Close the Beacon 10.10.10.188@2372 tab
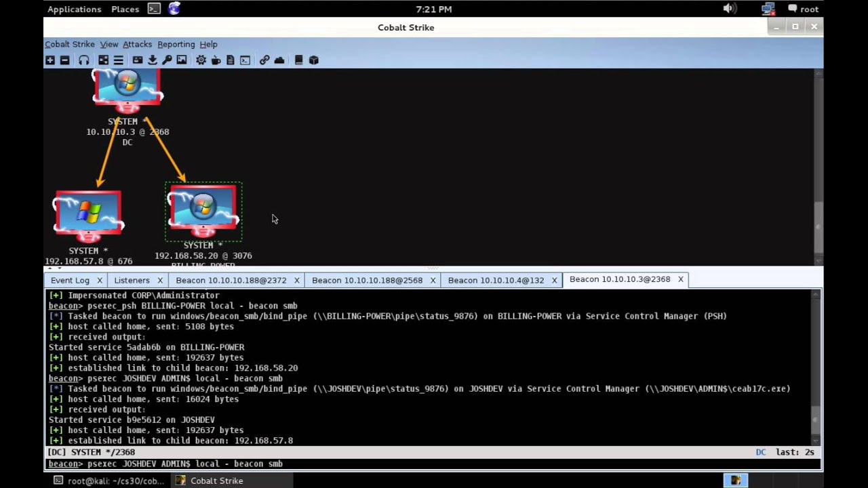 296,280
